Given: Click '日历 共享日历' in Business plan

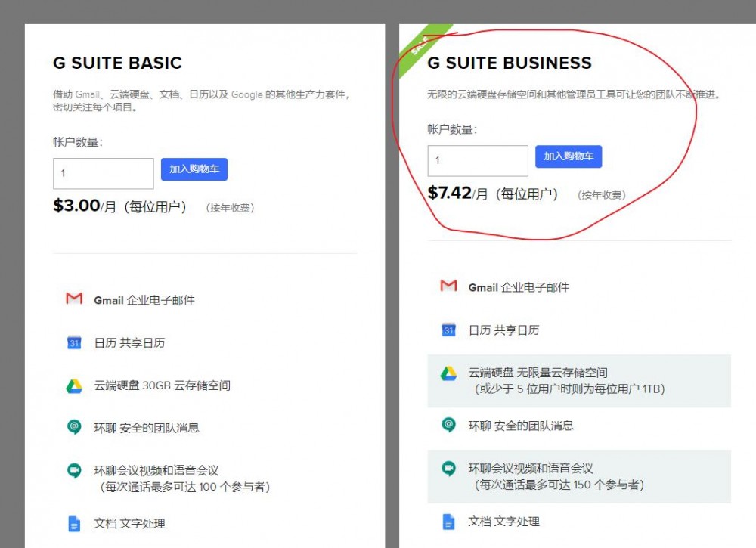Looking at the screenshot, I should pyautogui.click(x=503, y=330).
